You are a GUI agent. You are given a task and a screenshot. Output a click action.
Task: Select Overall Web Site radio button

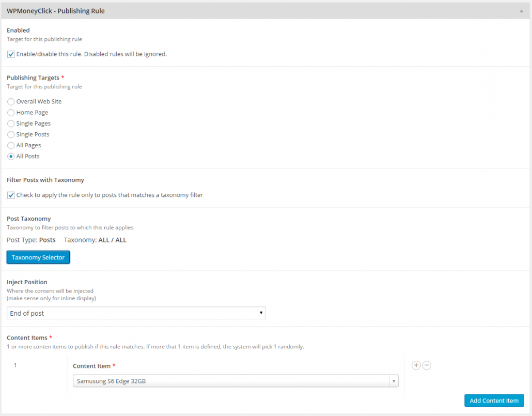(x=11, y=101)
